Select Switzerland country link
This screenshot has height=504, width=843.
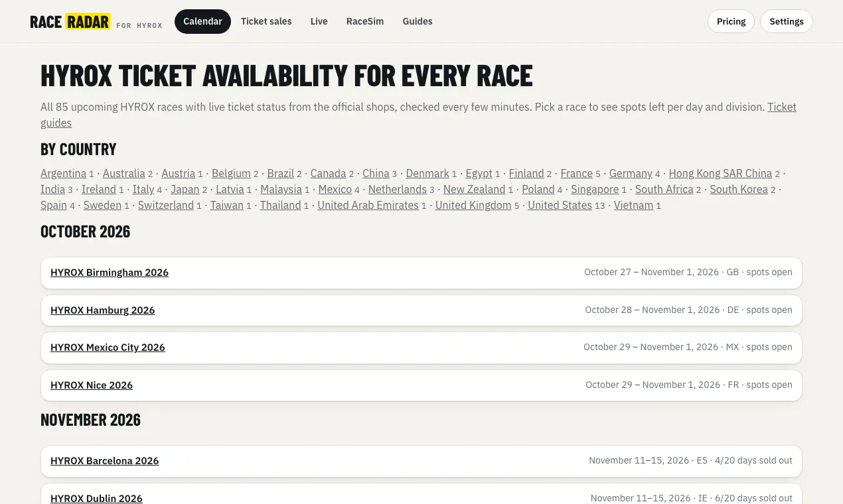tap(166, 205)
